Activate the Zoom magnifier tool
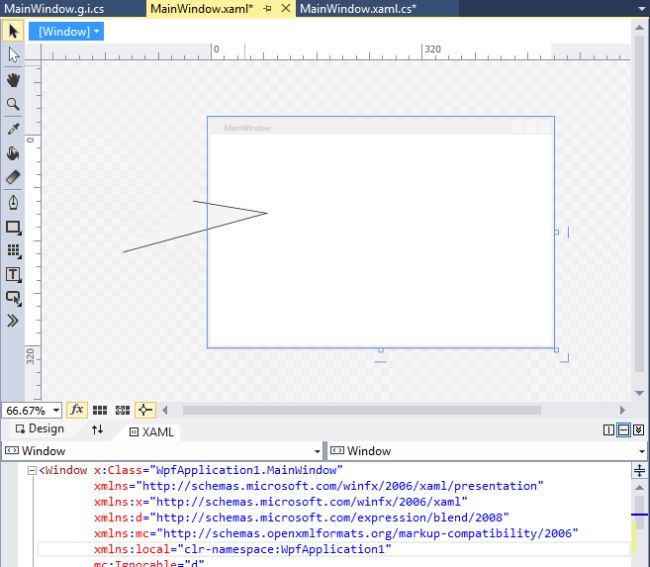Viewport: 650px width, 567px height. pos(13,104)
